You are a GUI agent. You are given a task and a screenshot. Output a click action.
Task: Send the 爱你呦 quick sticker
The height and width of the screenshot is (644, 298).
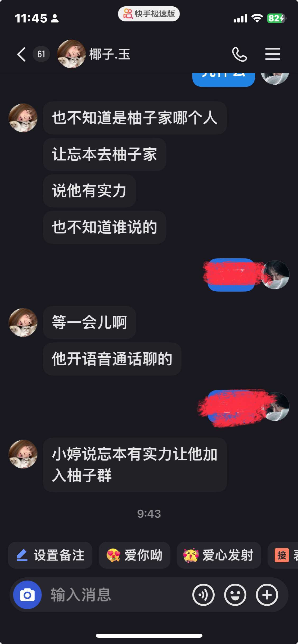pyautogui.click(x=134, y=555)
